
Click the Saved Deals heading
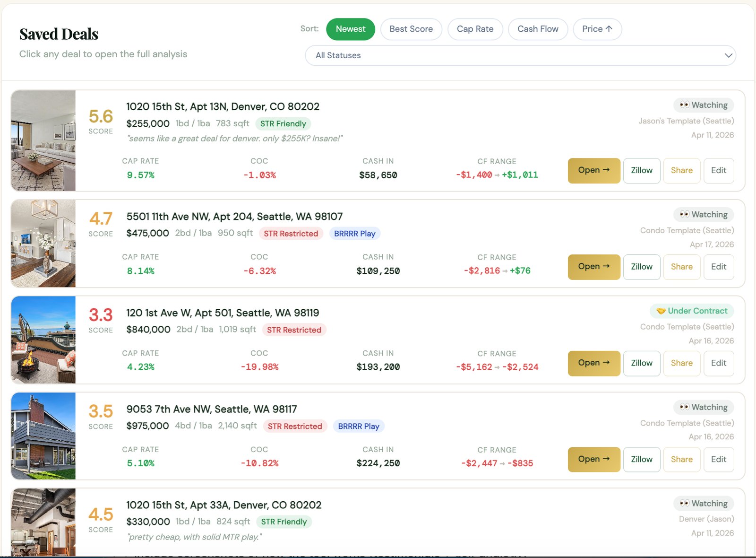click(59, 34)
